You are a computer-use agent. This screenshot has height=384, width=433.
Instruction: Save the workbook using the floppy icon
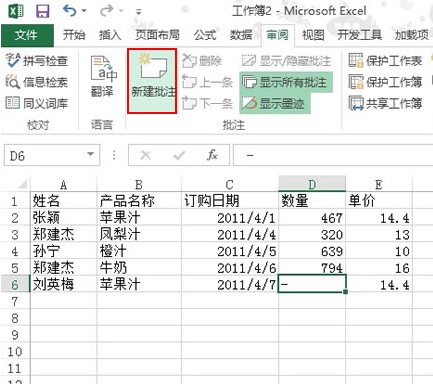click(43, 11)
